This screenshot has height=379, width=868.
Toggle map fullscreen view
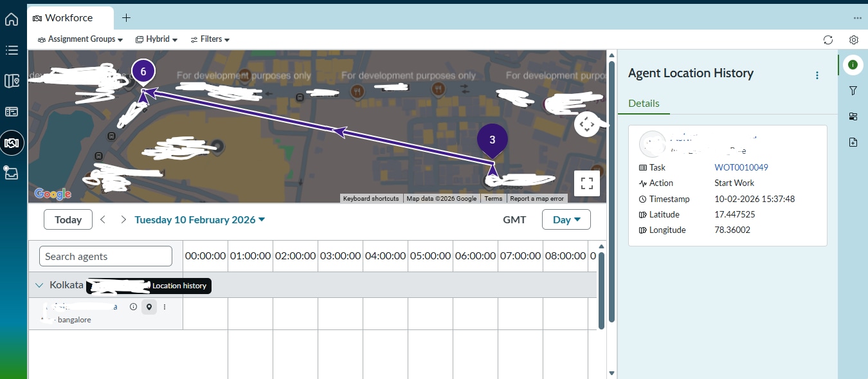coord(586,183)
